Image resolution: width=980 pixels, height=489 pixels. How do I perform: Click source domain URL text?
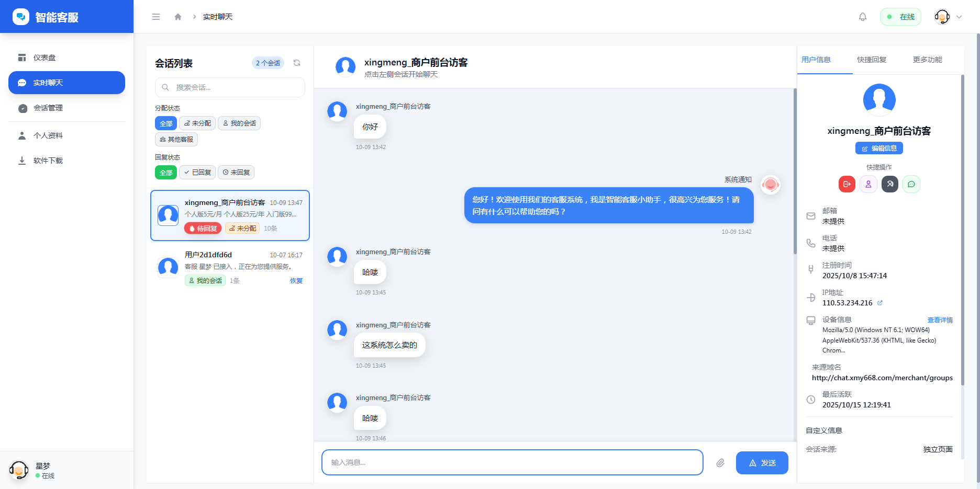pos(882,378)
